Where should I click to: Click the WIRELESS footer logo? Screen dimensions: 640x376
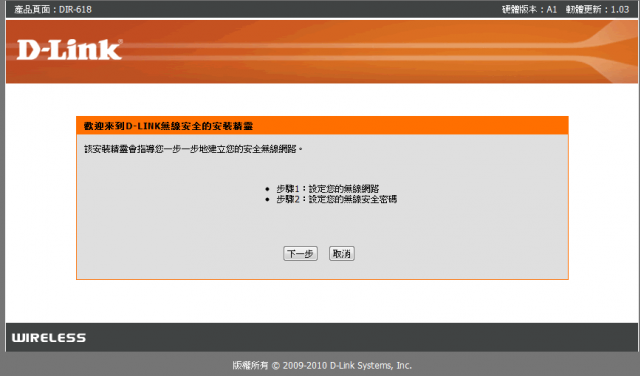pos(49,338)
